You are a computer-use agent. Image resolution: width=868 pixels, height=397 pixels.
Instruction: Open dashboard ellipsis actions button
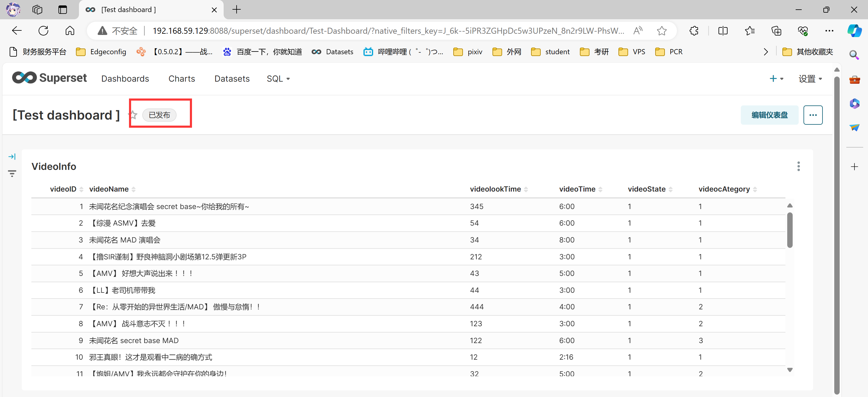(x=813, y=115)
